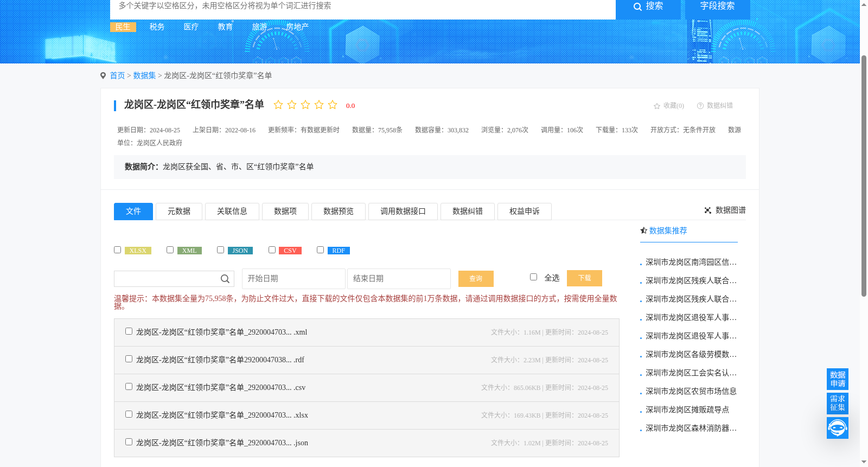
Task: Click the fifth rating star
Action: pyautogui.click(x=333, y=105)
